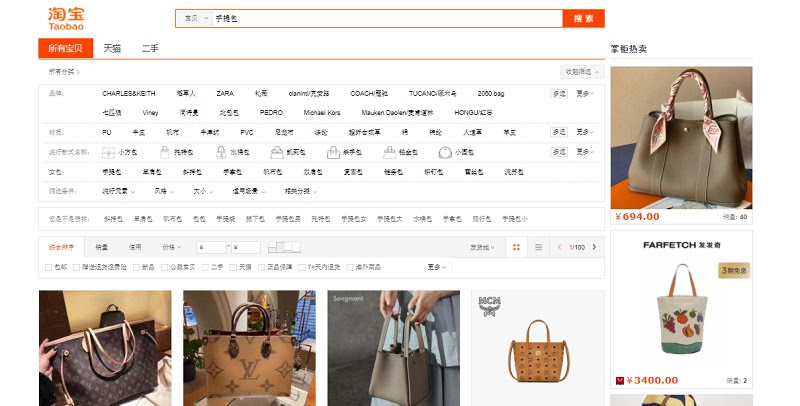
Task: Filter by brand ZARA
Action: click(225, 93)
